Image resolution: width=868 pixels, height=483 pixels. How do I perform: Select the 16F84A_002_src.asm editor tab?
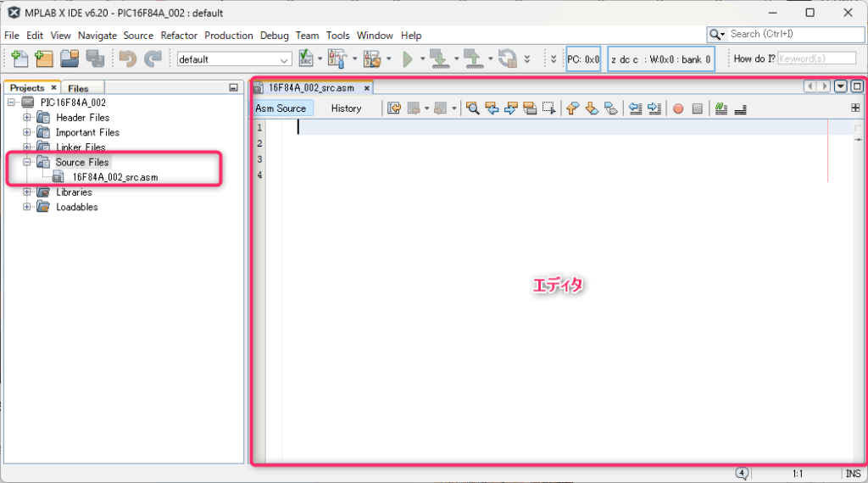click(x=311, y=88)
